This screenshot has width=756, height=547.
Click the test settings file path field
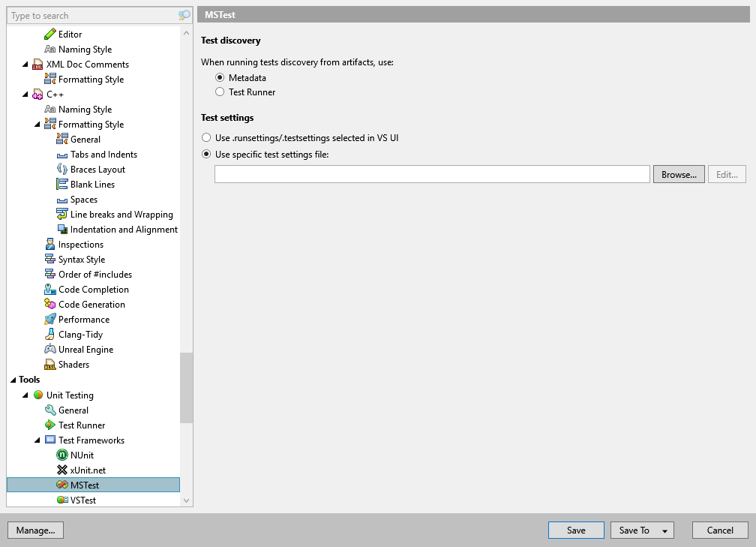(x=432, y=174)
